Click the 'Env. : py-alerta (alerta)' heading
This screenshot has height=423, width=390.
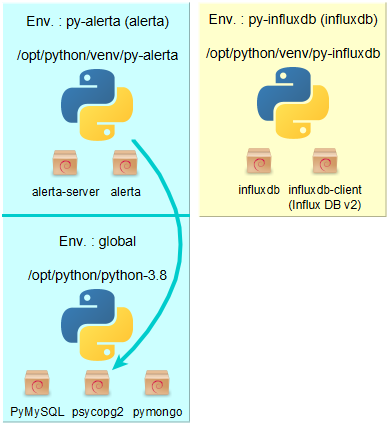coord(98,22)
